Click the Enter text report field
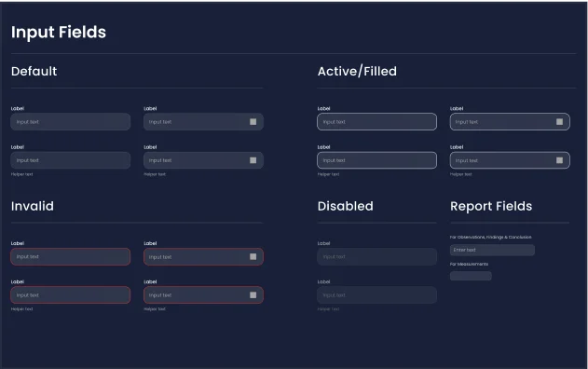Viewport: 588px width, 369px height. [492, 250]
